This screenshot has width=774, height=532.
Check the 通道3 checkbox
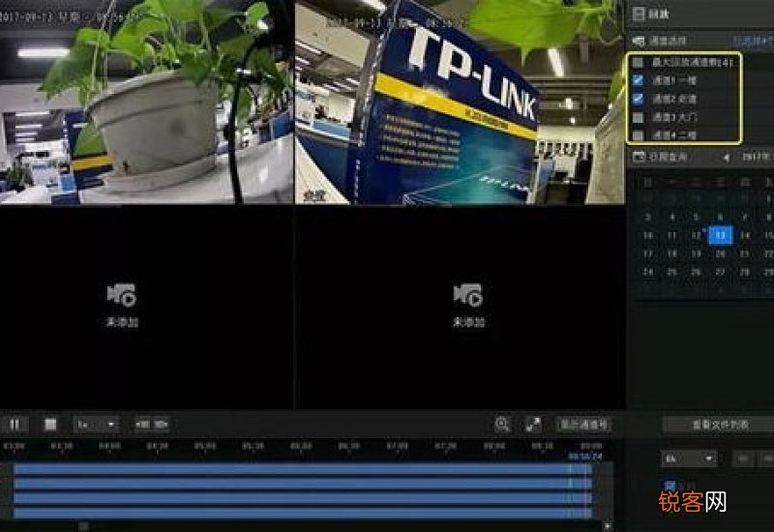(x=638, y=117)
